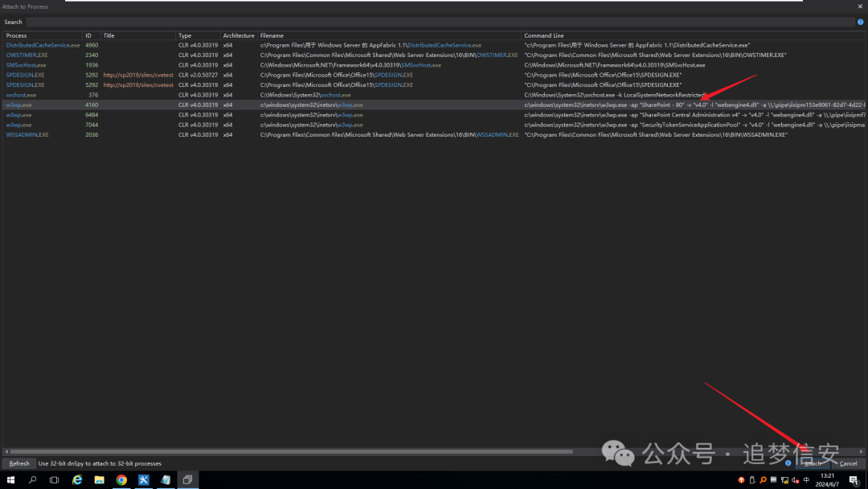The image size is (868, 489).
Task: Click the "SharePoint Central Administration v4" command line
Action: click(x=694, y=115)
